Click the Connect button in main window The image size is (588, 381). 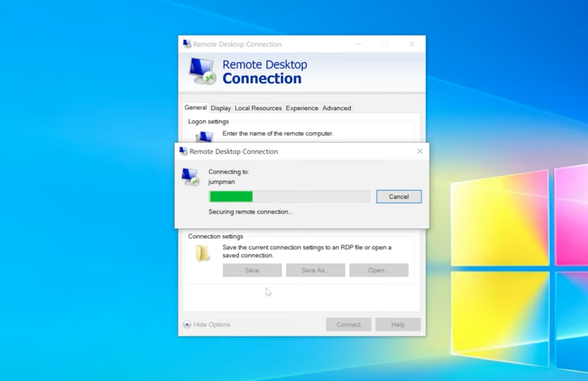(349, 325)
